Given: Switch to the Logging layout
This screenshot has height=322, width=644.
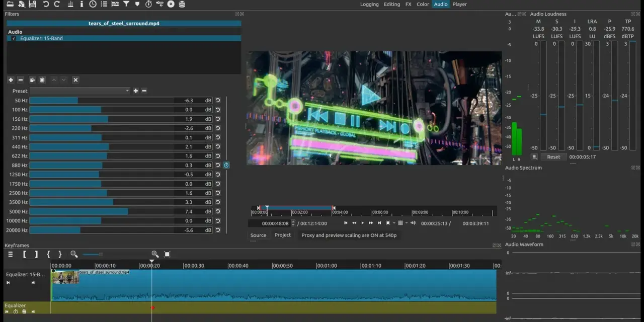Looking at the screenshot, I should 369,4.
